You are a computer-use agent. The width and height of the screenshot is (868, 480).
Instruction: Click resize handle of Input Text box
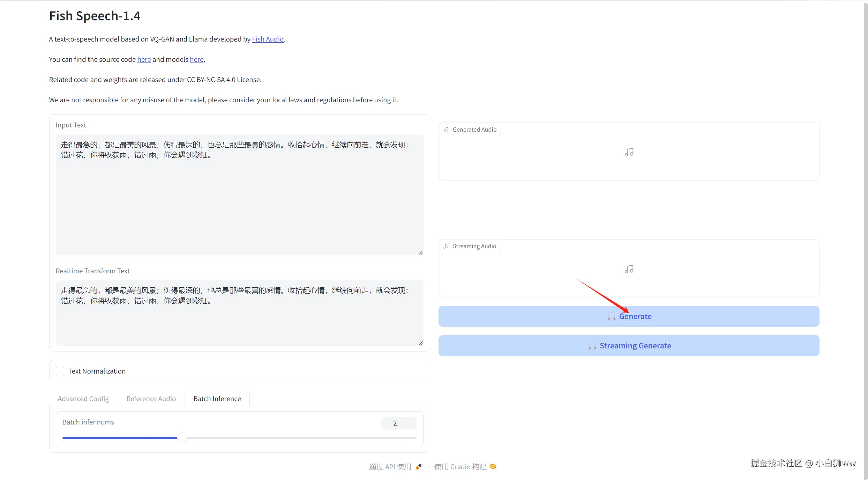tap(421, 253)
